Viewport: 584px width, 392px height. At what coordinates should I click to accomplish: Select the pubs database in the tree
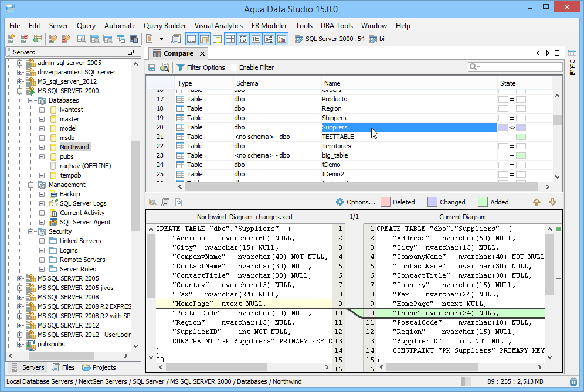[x=66, y=156]
